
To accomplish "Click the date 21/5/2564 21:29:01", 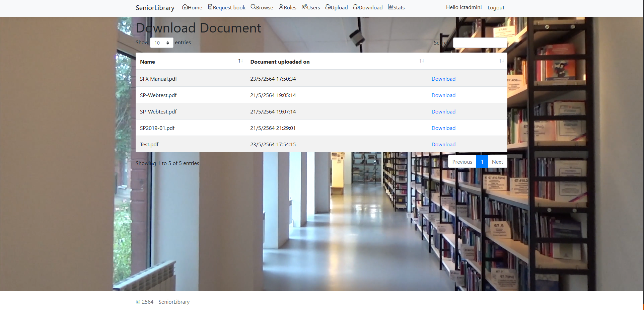I will 273,128.
